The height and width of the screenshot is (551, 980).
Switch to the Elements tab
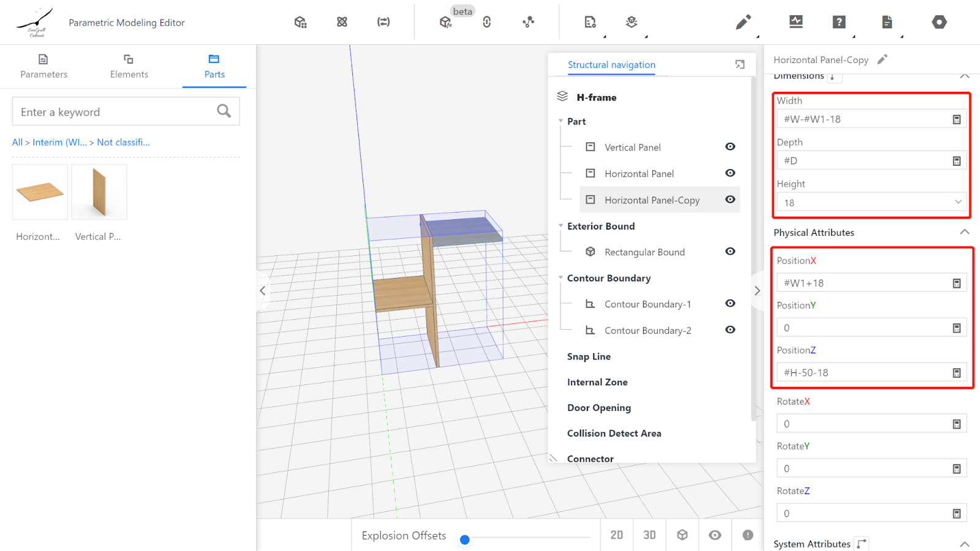pyautogui.click(x=129, y=66)
